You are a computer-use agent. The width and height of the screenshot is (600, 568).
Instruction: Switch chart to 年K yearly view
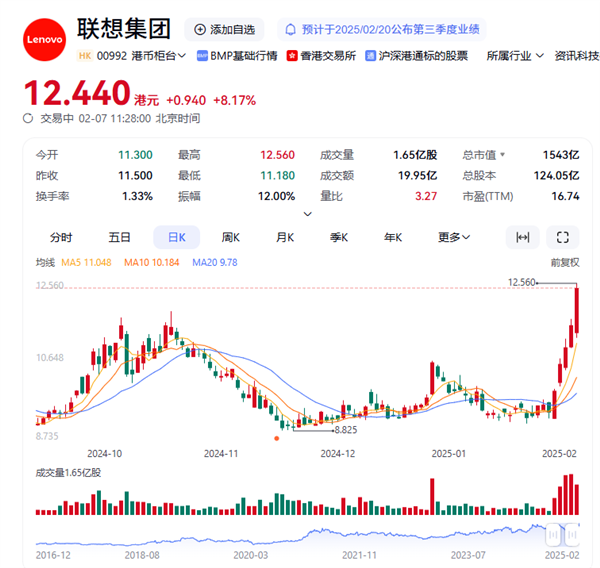coord(393,237)
